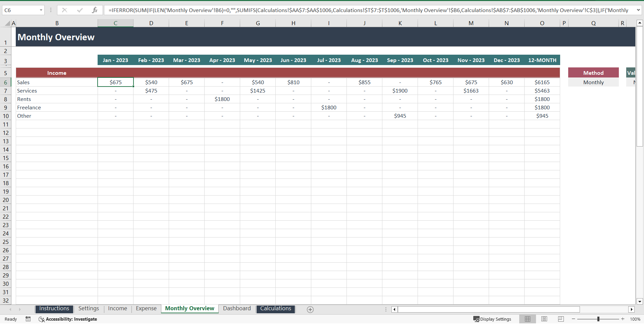Click the Method header cell
Viewport: 644px width, 324px height.
593,73
